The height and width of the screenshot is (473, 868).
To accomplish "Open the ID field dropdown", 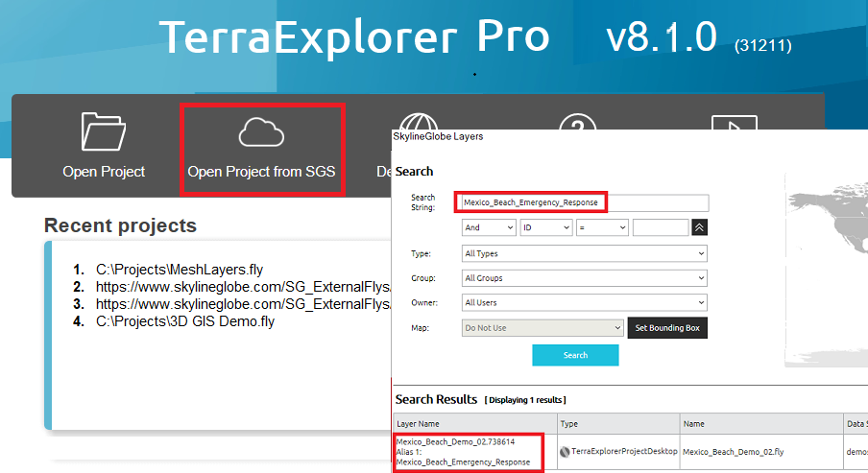I will (545, 227).
